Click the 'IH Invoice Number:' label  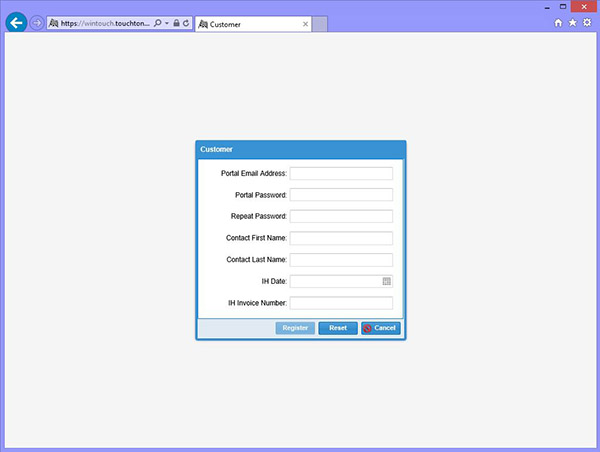tap(258, 303)
